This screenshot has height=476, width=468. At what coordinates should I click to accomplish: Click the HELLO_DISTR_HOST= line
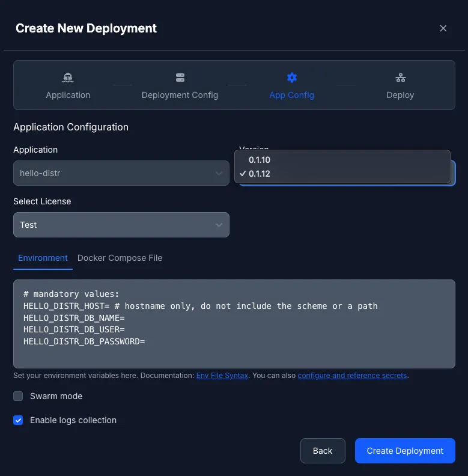coord(200,306)
